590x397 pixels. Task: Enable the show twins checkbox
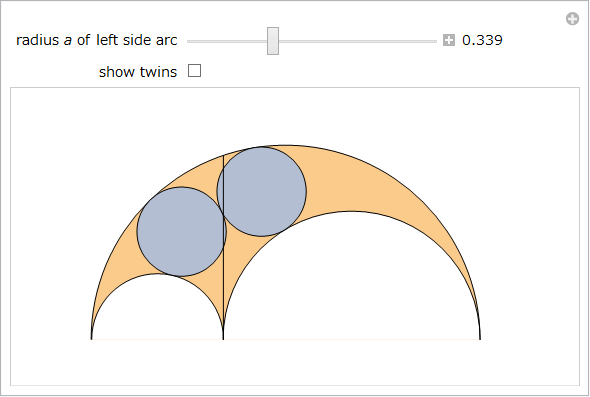[195, 70]
